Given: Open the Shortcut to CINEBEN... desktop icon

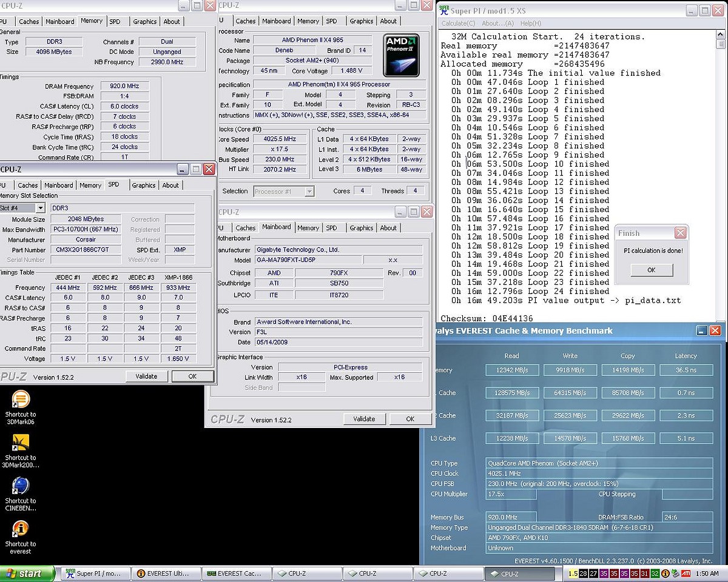Looking at the screenshot, I should [x=20, y=494].
